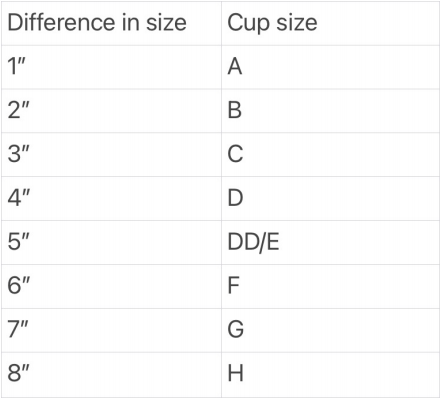Click the word 'Cup' in header

[248, 24]
